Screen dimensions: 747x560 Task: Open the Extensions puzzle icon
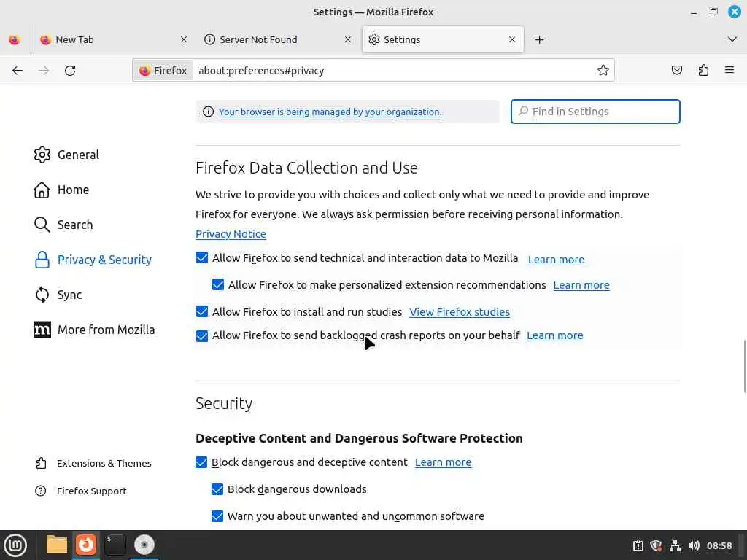(703, 71)
